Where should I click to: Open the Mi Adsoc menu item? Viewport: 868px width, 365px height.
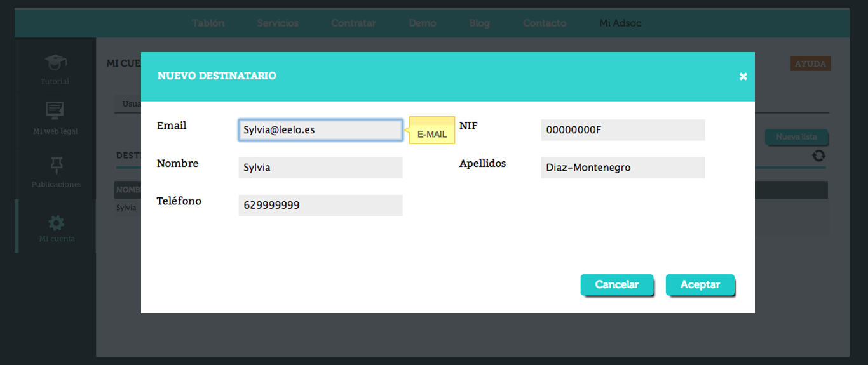620,23
